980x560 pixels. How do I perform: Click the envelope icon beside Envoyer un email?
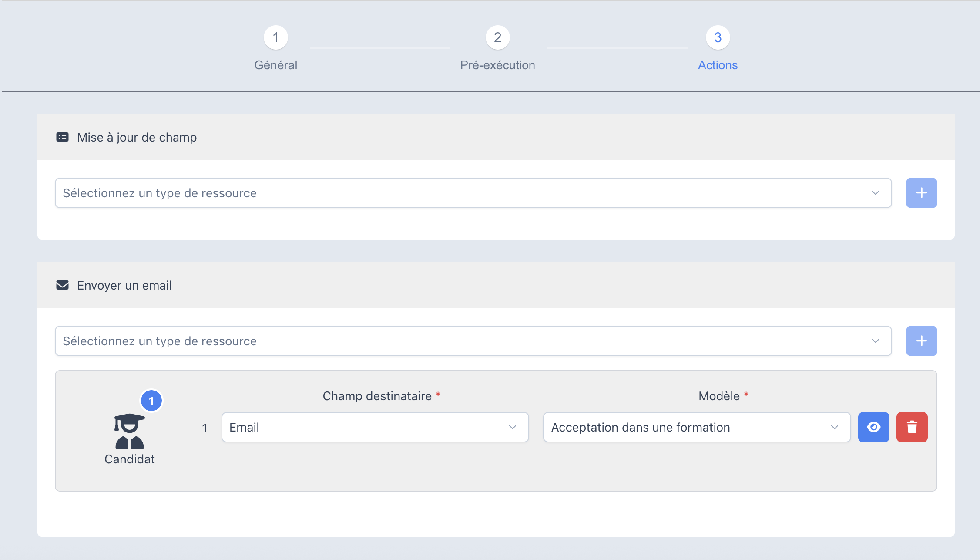point(62,285)
